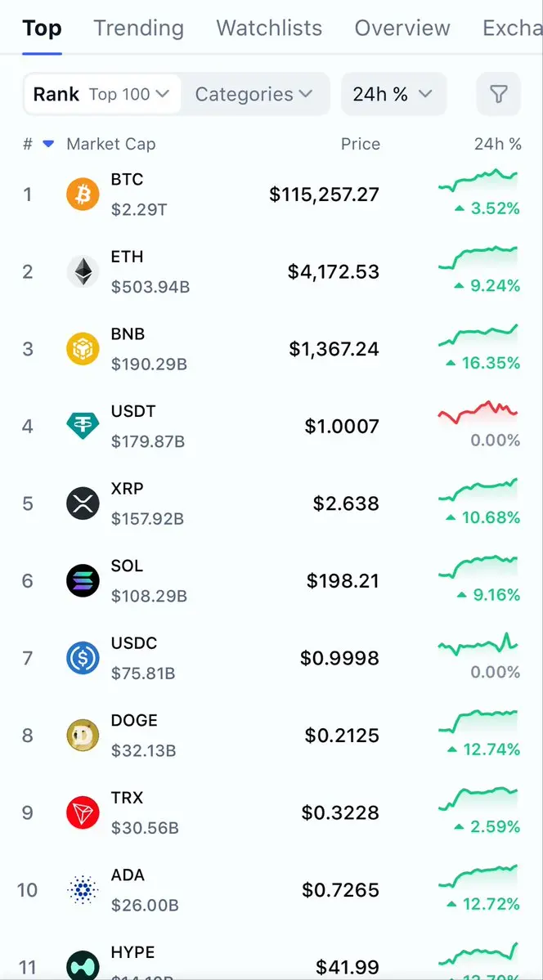Open the TRON TRX logo

click(83, 812)
